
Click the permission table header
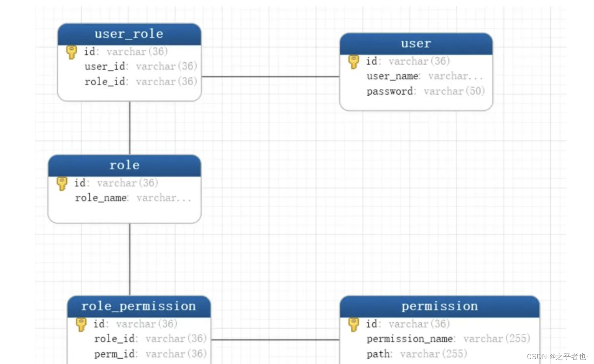[x=439, y=306]
